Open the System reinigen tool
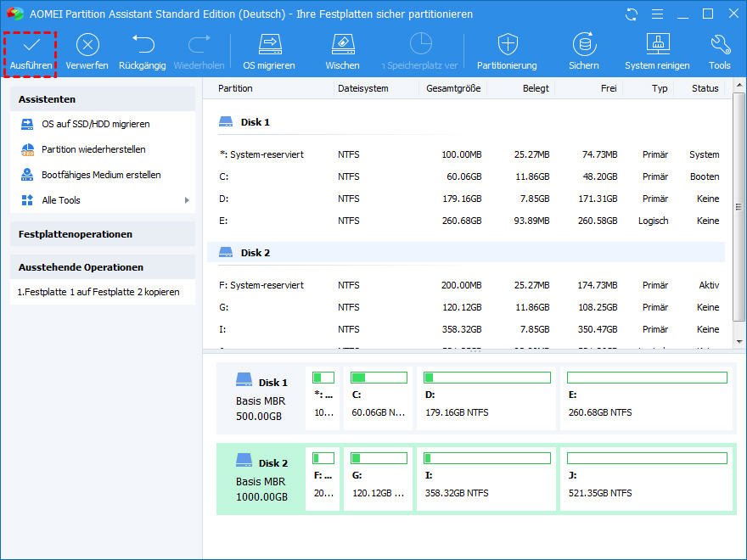 (657, 52)
